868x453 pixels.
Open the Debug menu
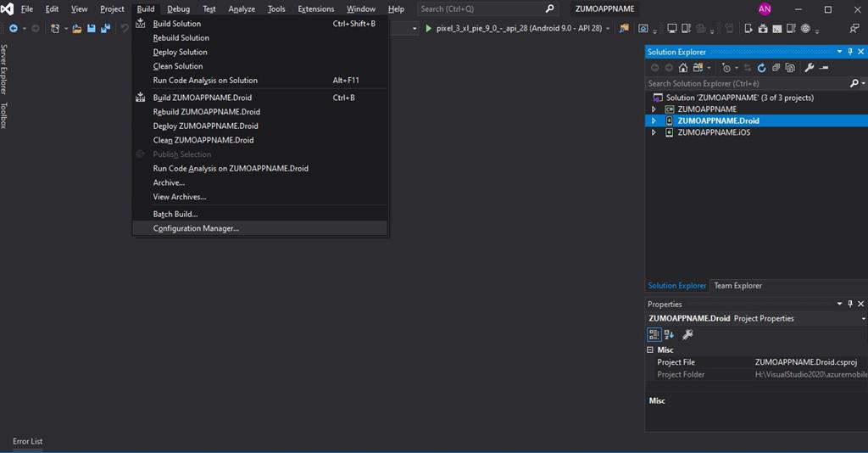point(178,8)
